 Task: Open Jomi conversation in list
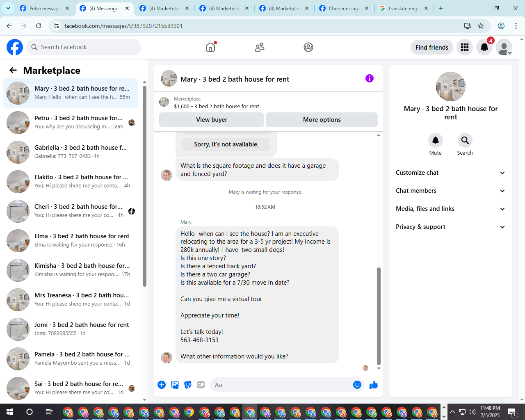click(x=71, y=329)
